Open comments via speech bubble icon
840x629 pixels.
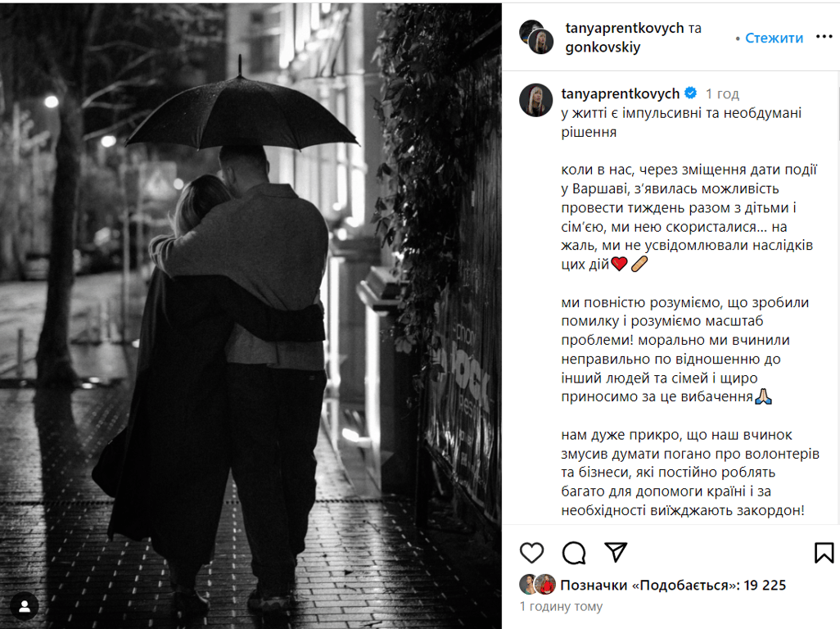tap(574, 552)
